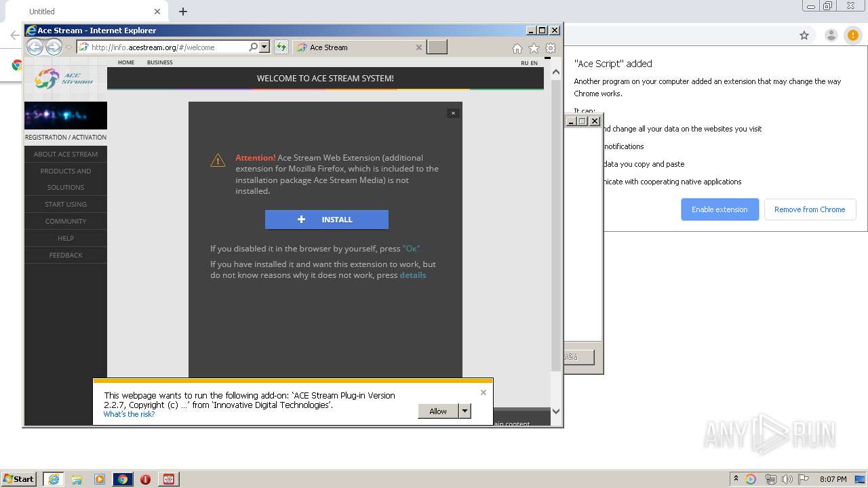Open "What's the risk?" link
The image size is (868, 488).
click(x=129, y=414)
